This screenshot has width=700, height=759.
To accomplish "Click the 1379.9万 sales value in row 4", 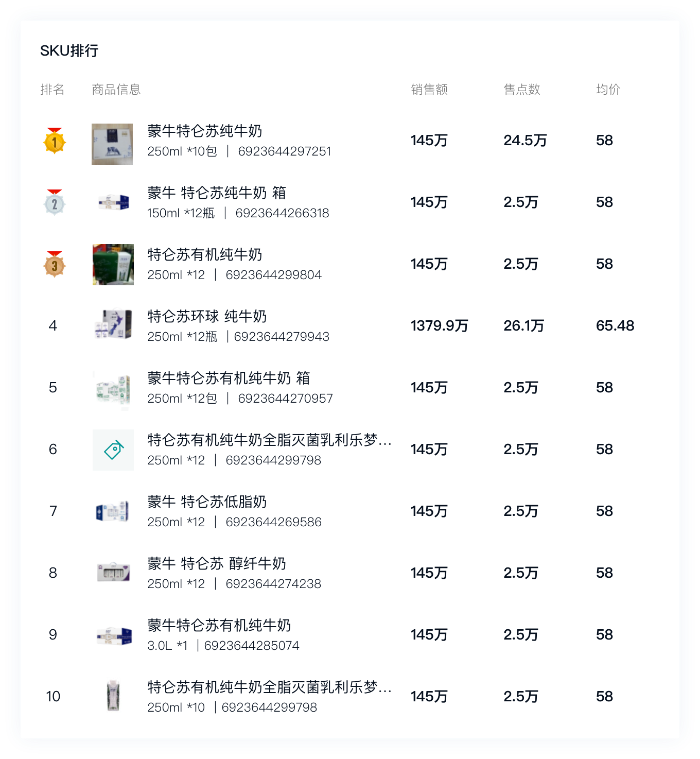I will [x=440, y=326].
